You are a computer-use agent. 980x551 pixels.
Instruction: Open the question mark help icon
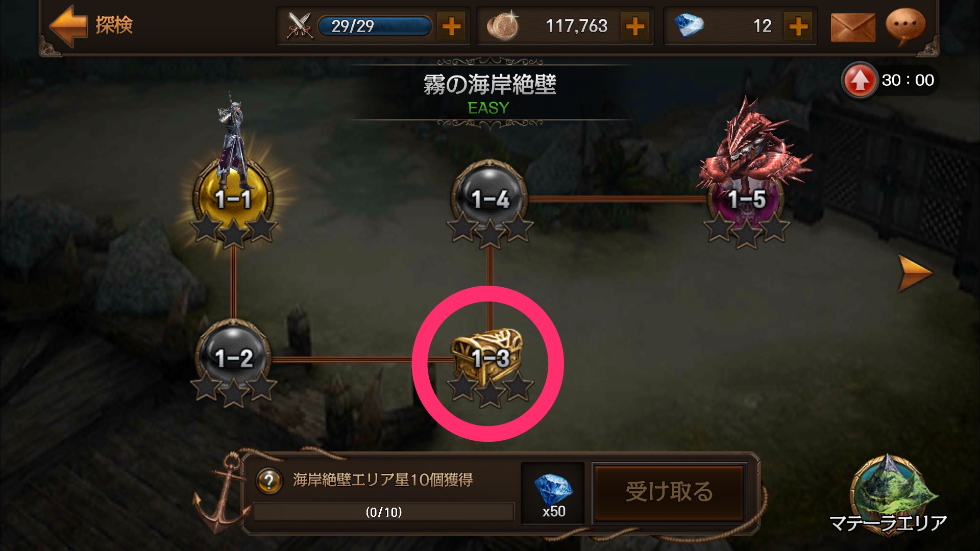click(269, 481)
